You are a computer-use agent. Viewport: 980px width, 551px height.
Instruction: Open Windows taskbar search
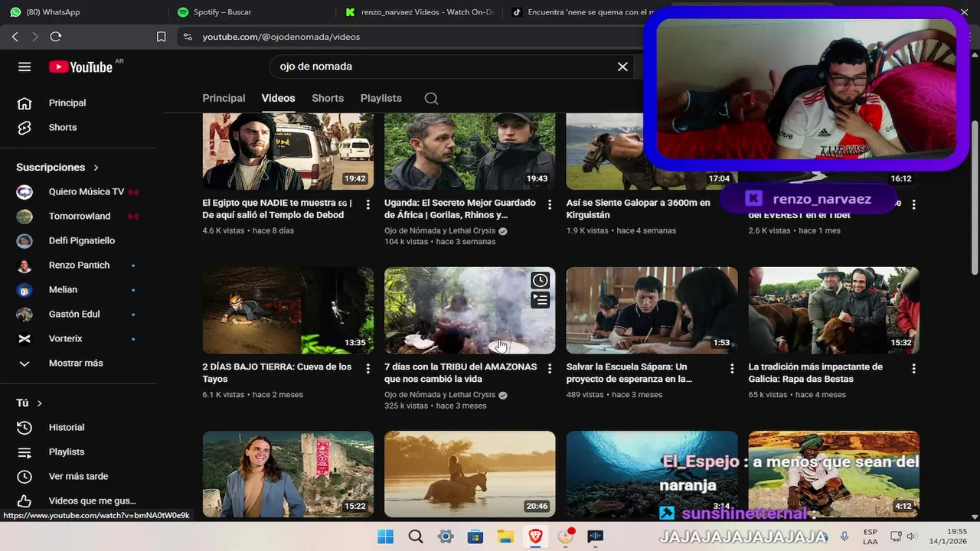(x=416, y=536)
